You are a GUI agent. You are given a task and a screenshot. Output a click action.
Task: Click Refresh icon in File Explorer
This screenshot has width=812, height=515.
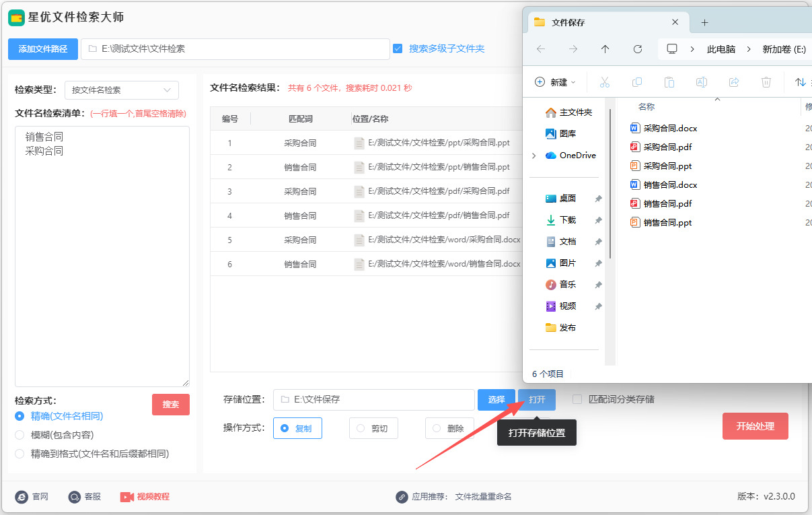click(x=638, y=49)
